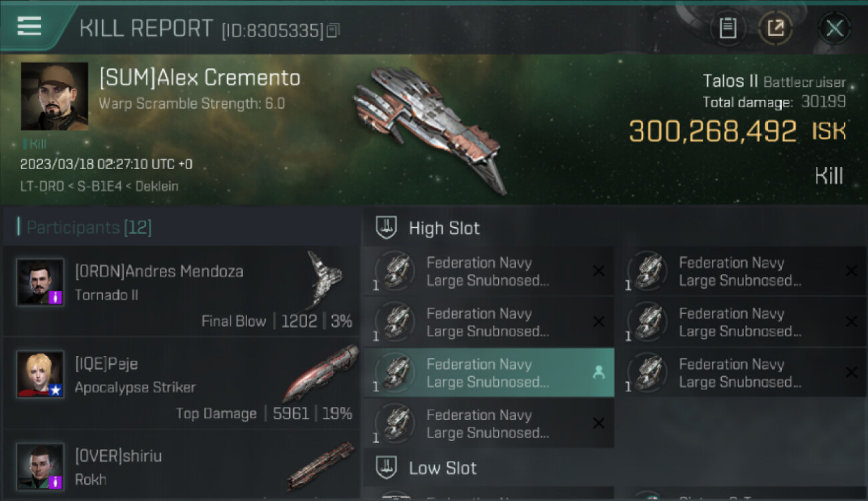This screenshot has width=868, height=501.
Task: Close the Kill Report window
Action: tap(835, 29)
